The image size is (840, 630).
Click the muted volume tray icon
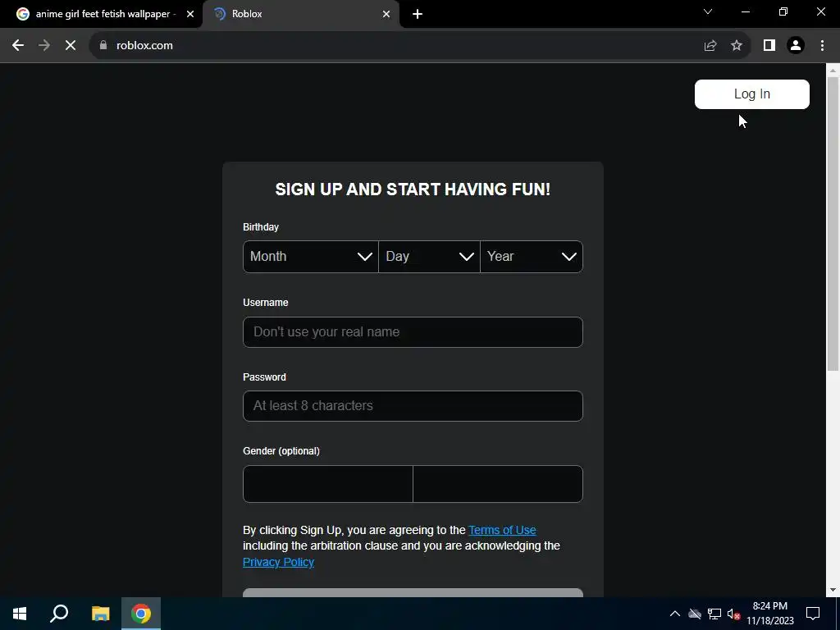(x=733, y=614)
